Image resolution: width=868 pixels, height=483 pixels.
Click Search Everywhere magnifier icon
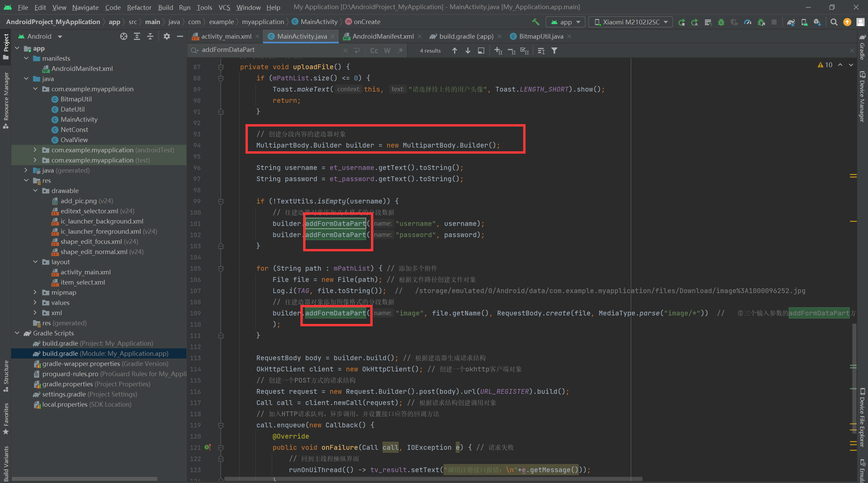[x=834, y=22]
